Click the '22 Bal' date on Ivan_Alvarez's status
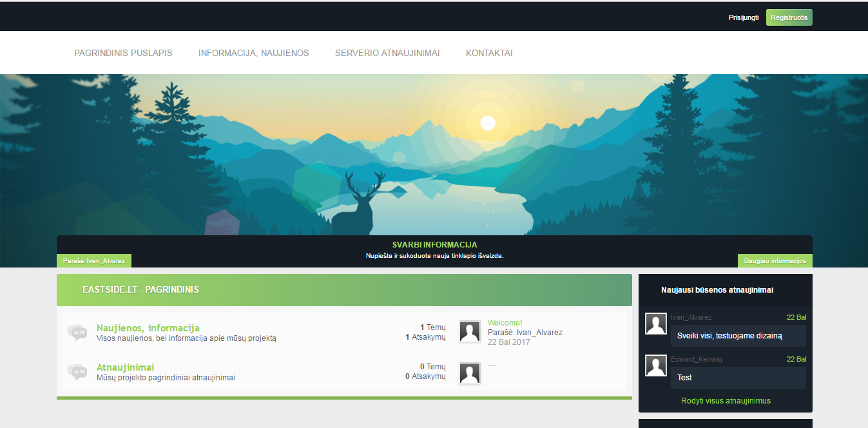Image resolution: width=868 pixels, height=428 pixels. 796,317
